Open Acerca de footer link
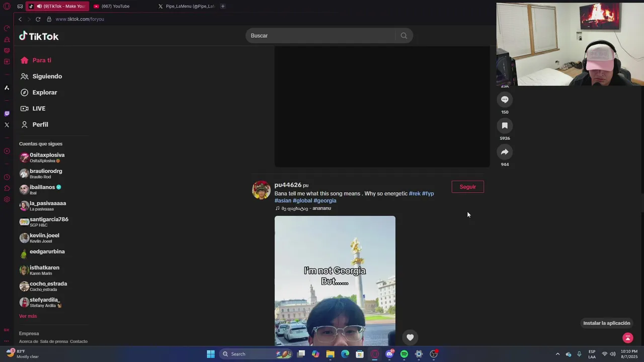The height and width of the screenshot is (362, 644). tap(29, 341)
